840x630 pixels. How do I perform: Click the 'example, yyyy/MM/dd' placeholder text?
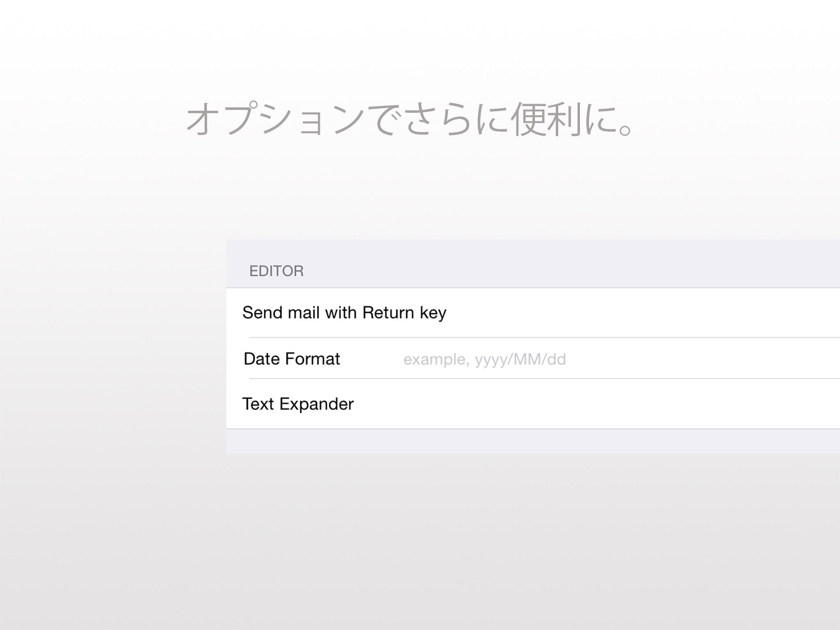click(x=484, y=360)
